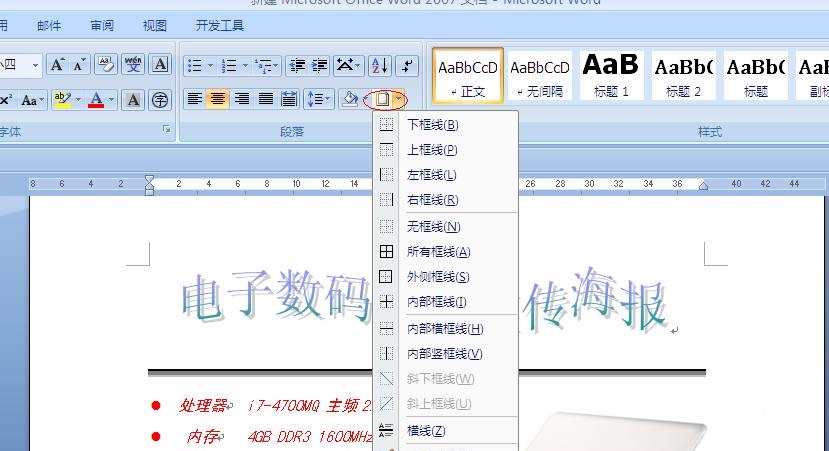Apply Character Border icon
The width and height of the screenshot is (829, 451).
(160, 66)
